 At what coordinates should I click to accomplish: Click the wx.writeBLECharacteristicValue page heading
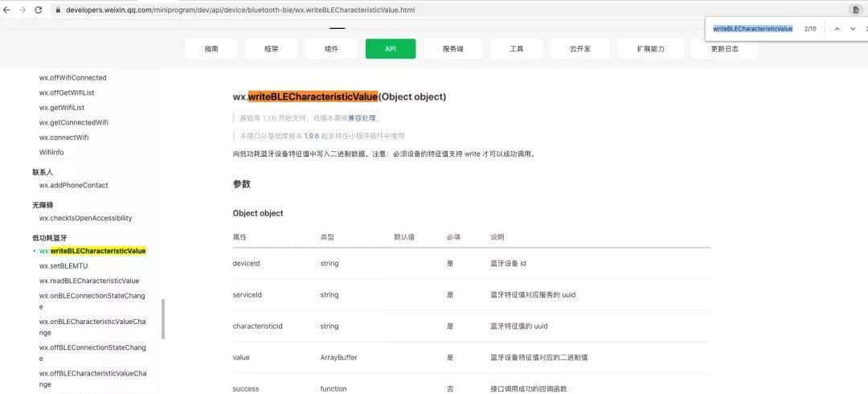click(339, 97)
